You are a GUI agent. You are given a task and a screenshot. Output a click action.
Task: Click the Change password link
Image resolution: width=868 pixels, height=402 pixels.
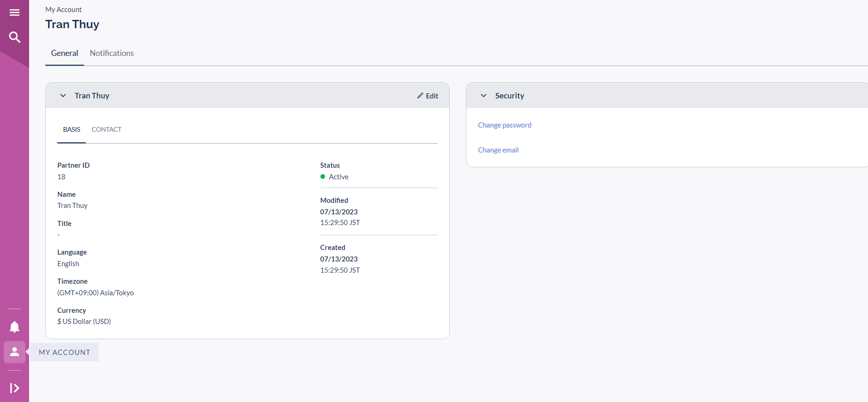point(504,125)
